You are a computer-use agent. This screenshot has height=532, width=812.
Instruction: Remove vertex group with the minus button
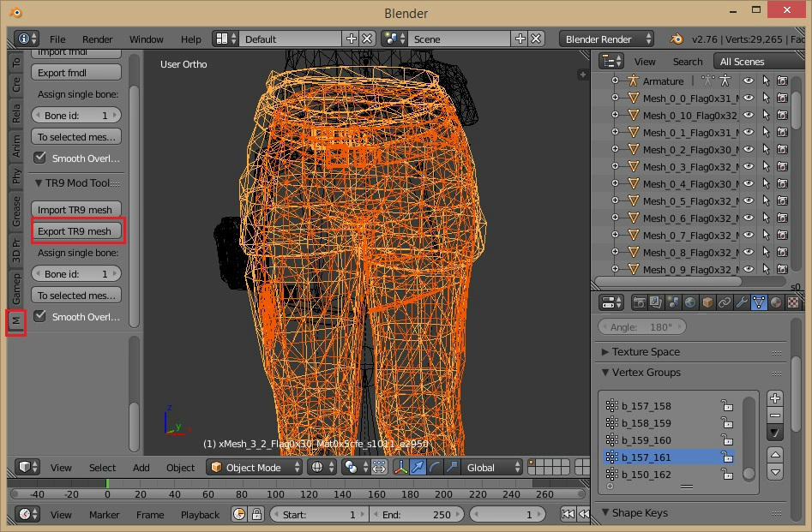(775, 415)
